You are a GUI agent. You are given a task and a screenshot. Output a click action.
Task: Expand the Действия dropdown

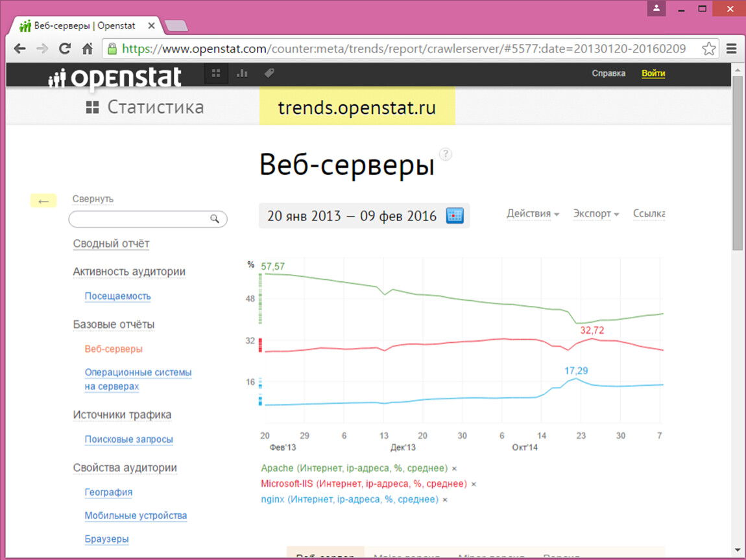pos(533,214)
